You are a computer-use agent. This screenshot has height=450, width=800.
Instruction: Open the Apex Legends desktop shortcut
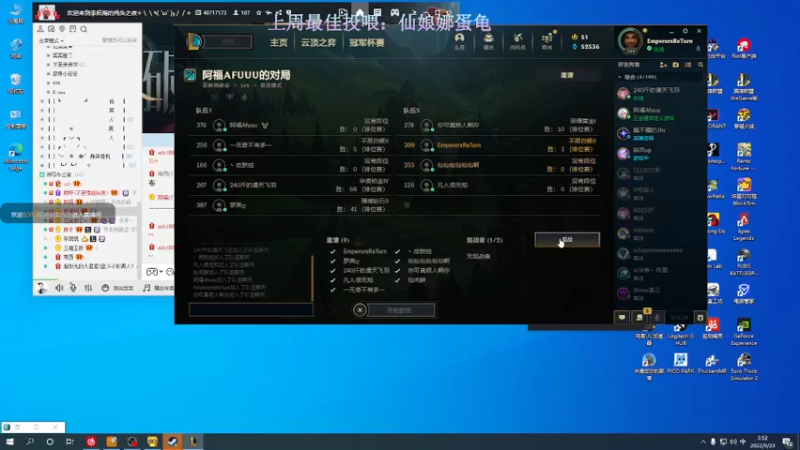coord(743,227)
